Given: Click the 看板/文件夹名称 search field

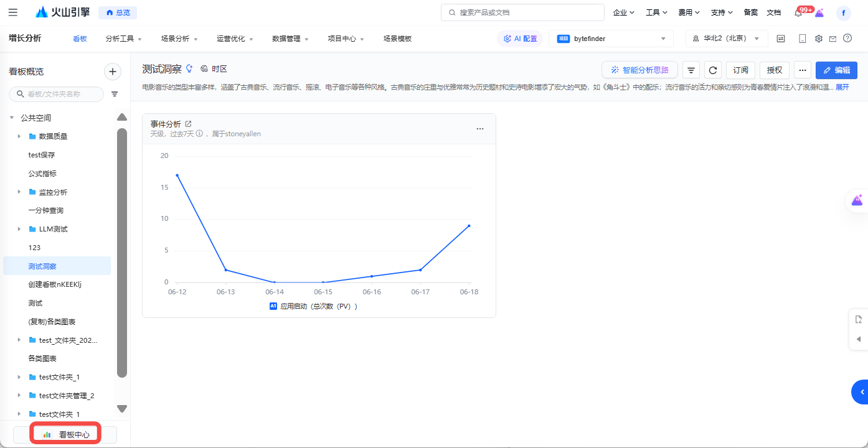Looking at the screenshot, I should pyautogui.click(x=56, y=94).
